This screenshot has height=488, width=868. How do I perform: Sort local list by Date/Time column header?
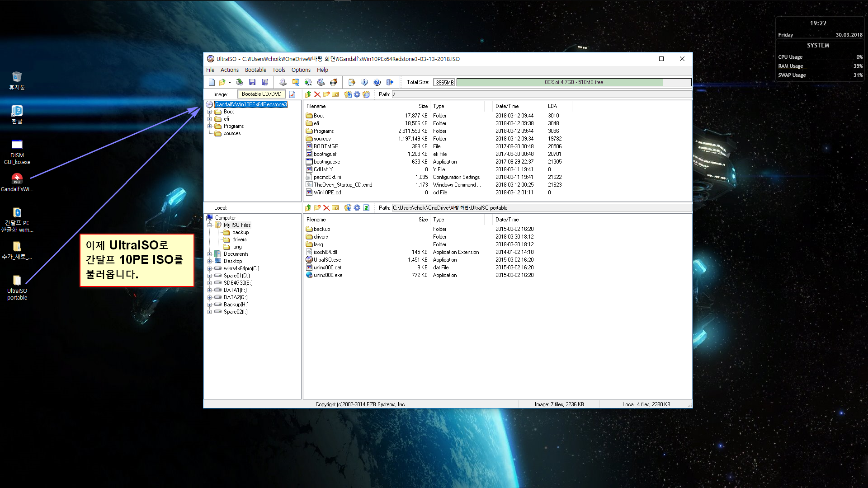coord(519,220)
